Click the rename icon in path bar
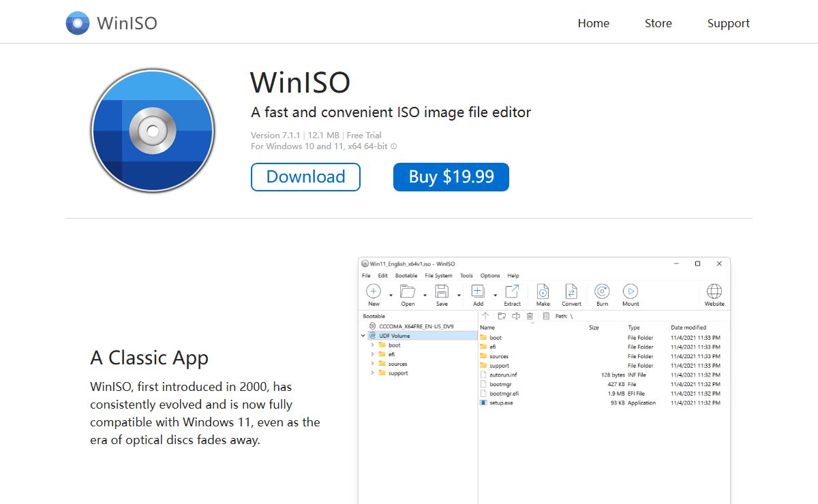Viewport: 818px width, 504px height. point(516,316)
